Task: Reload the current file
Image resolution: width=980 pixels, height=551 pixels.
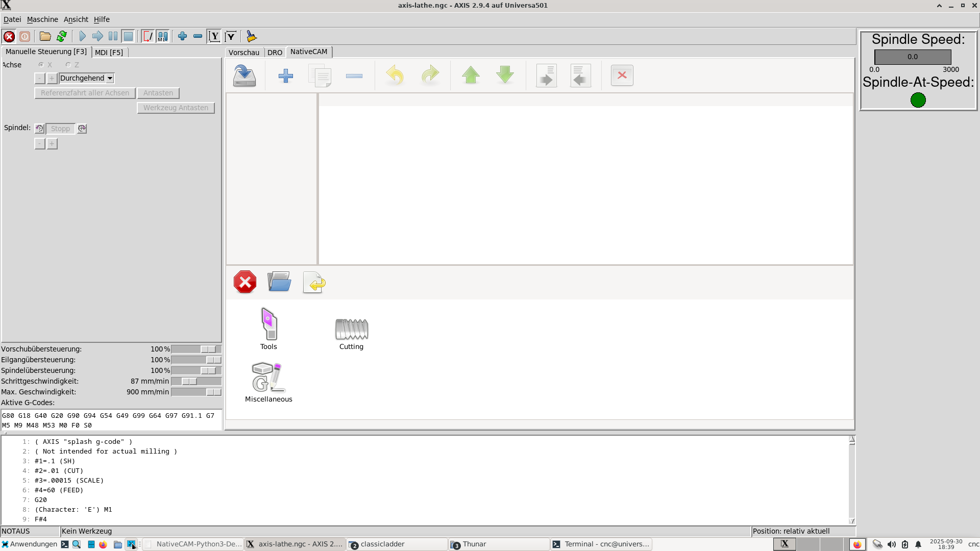Action: click(x=62, y=36)
